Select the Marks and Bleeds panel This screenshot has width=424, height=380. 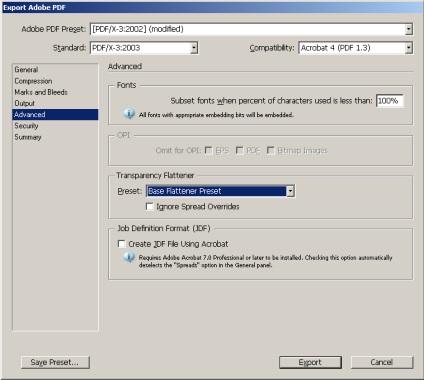[x=55, y=92]
